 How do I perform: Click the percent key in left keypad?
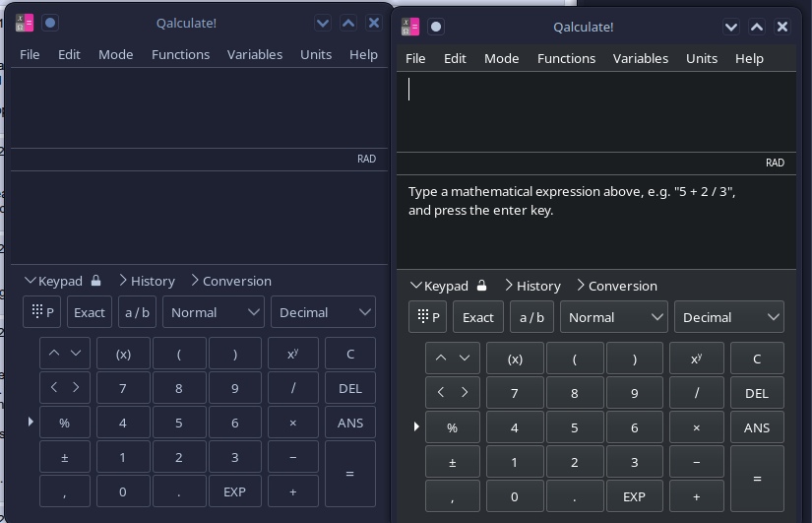point(65,423)
